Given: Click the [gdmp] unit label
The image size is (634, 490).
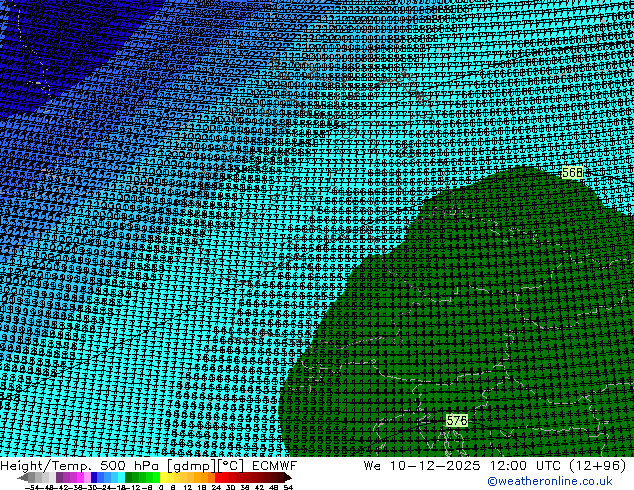Looking at the screenshot, I should point(190,466).
